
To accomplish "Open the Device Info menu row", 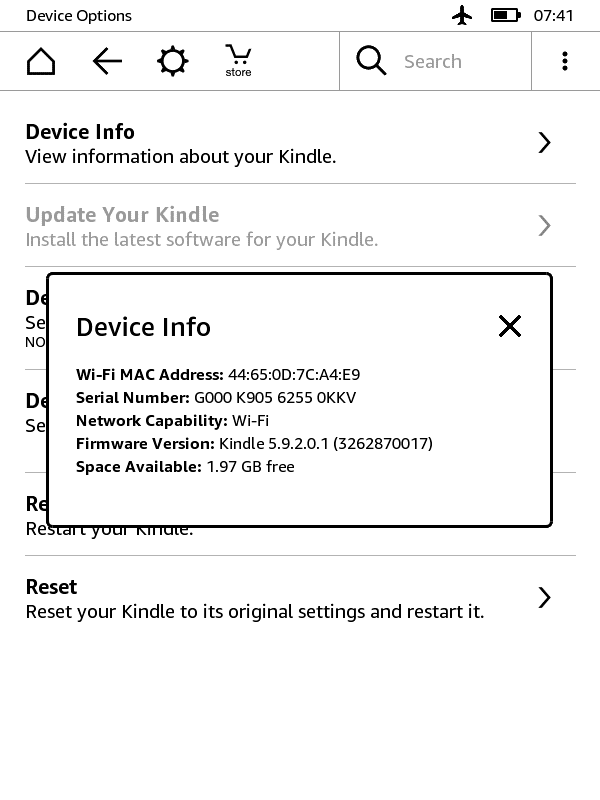I will [x=300, y=143].
